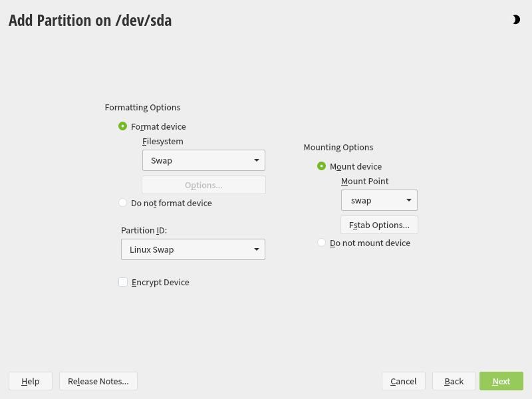Toggle the dark mode moon icon

pos(516,20)
